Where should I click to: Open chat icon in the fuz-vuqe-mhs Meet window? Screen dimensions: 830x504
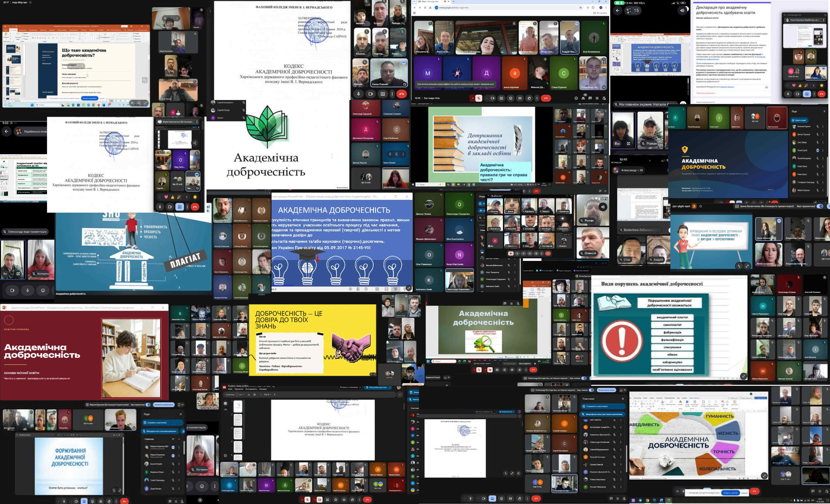[590, 98]
